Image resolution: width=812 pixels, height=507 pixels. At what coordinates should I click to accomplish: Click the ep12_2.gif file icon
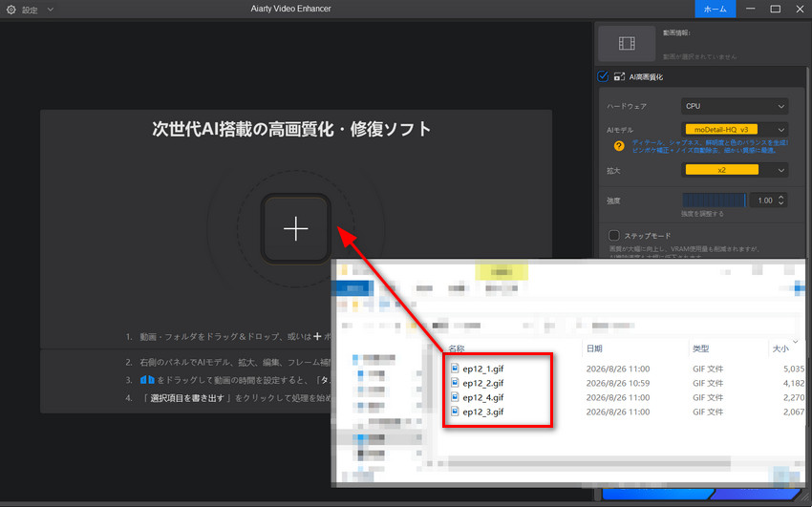pyautogui.click(x=455, y=383)
